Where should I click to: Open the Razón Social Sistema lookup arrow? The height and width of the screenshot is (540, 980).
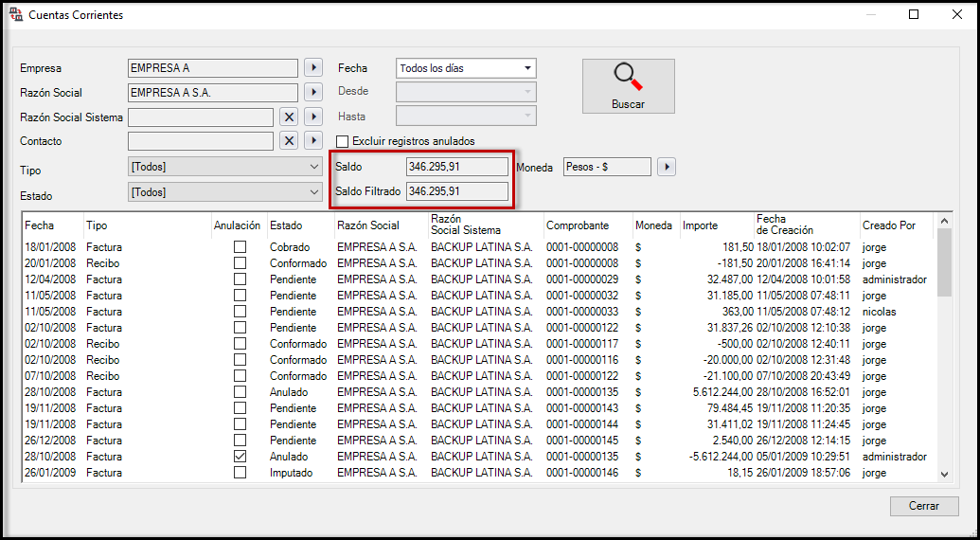pyautogui.click(x=313, y=117)
